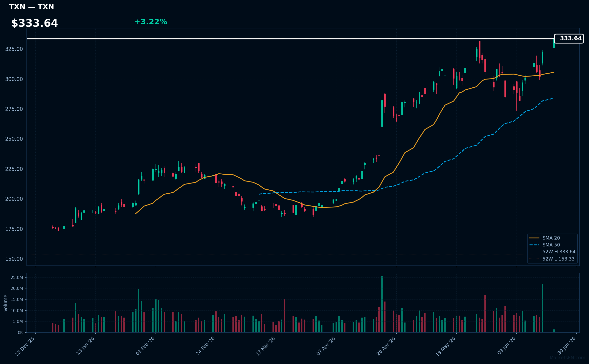Click the 175.00 price axis label
This screenshot has height=364, width=589.
[14, 229]
